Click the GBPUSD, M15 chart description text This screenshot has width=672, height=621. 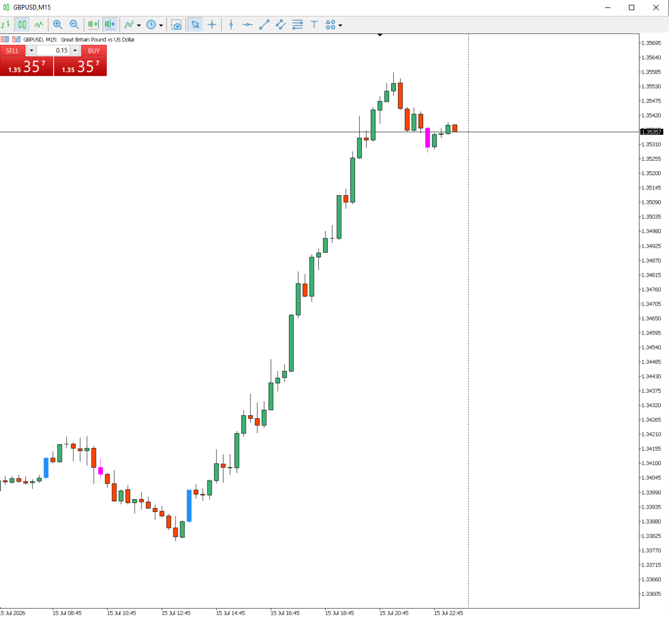79,39
